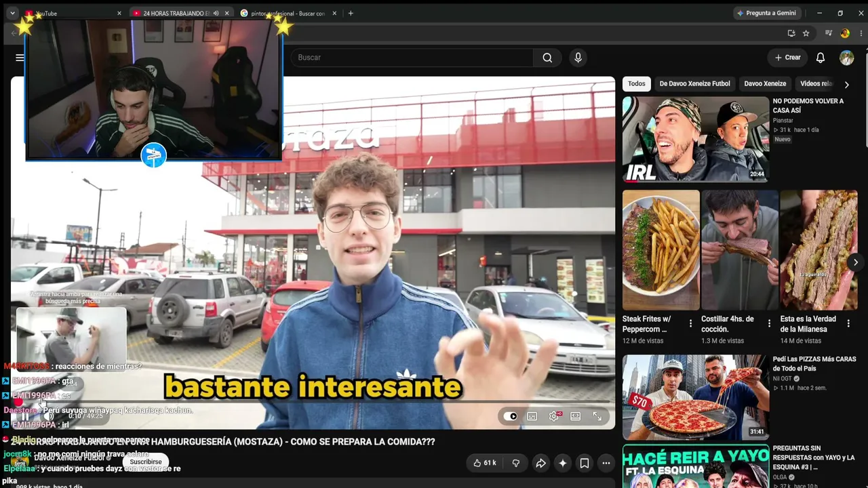Toggle subtitles on the video
The image size is (868, 488).
[x=532, y=416]
